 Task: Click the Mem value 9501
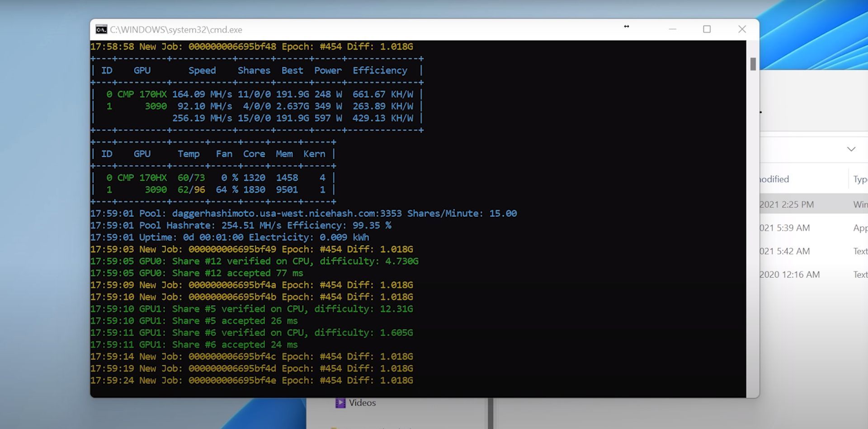(287, 190)
